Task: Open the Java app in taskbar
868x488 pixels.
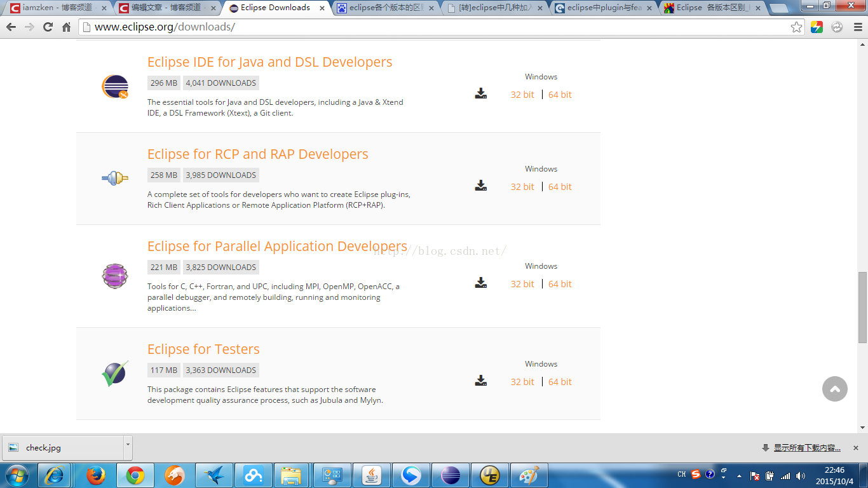Action: [x=372, y=475]
